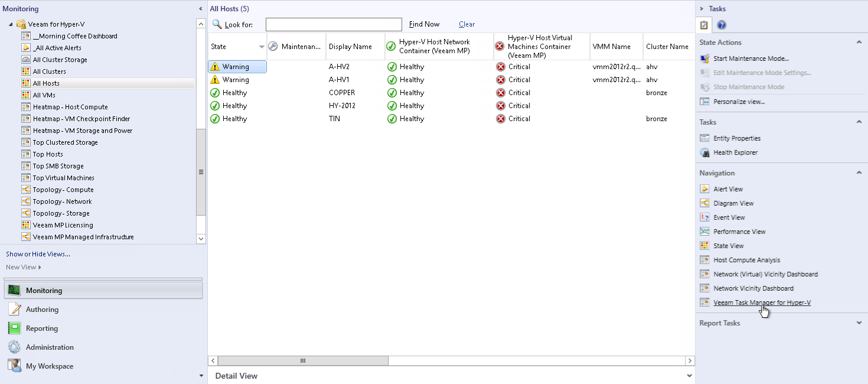This screenshot has height=384, width=868.
Task: Collapse the Navigation section
Action: pos(859,173)
